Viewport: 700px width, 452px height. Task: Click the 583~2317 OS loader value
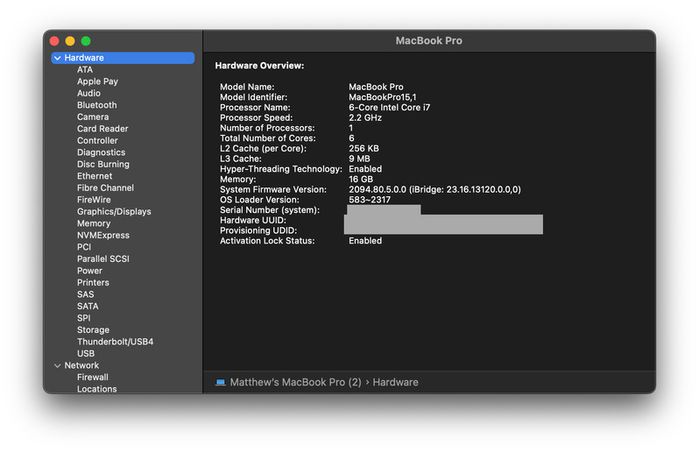point(370,200)
